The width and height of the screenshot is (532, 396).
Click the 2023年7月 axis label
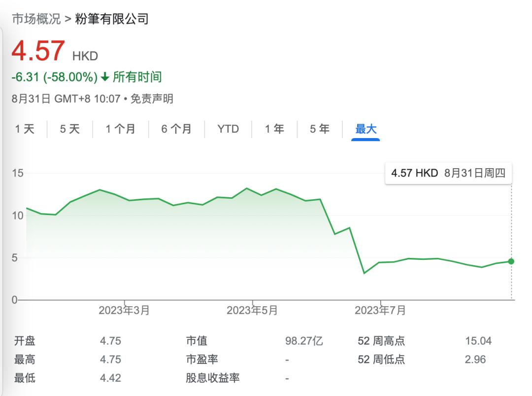[x=380, y=310]
